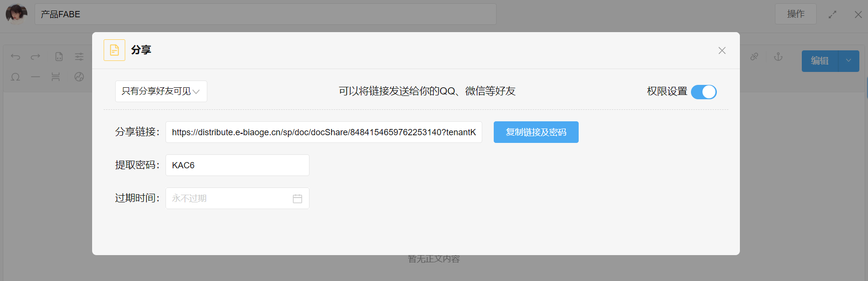Click the 分享链接 URL field
868x281 pixels.
[323, 132]
